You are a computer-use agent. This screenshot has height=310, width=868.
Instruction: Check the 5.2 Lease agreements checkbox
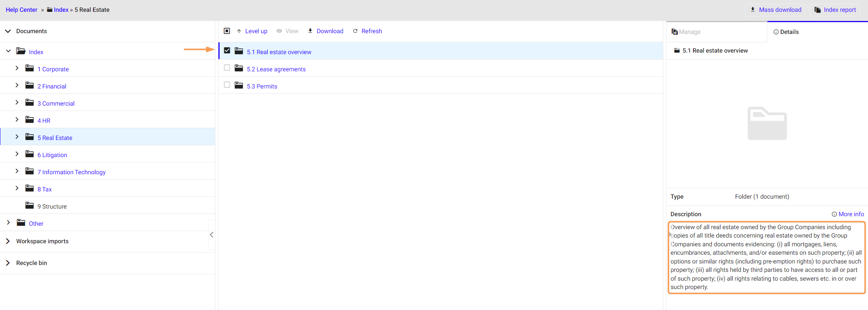[227, 67]
